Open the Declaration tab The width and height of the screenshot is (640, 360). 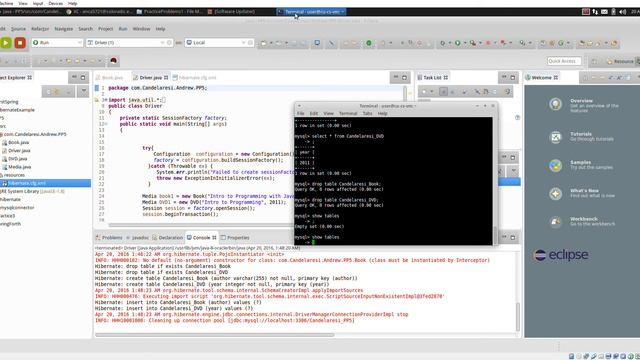(167, 238)
